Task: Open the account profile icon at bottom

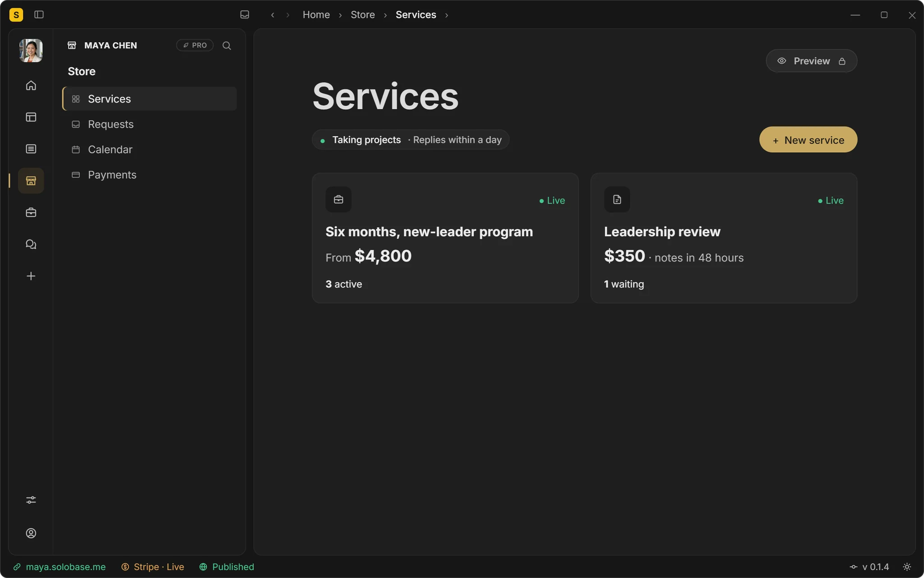Action: [31, 533]
